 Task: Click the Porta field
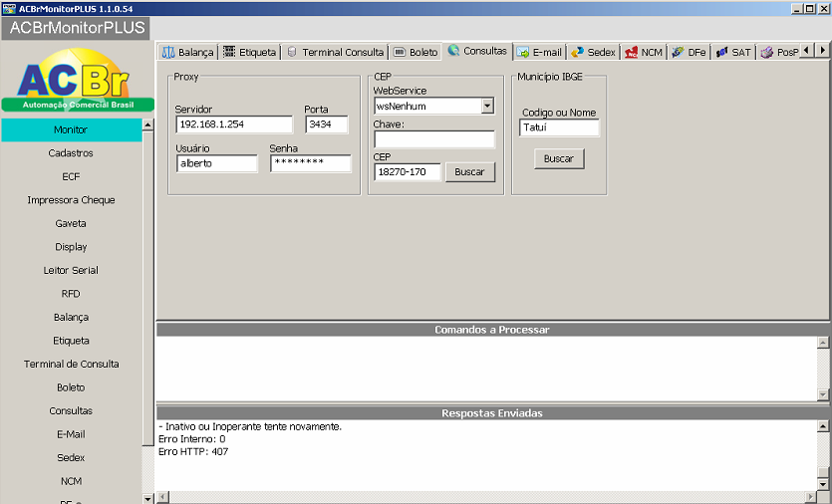[x=327, y=125]
